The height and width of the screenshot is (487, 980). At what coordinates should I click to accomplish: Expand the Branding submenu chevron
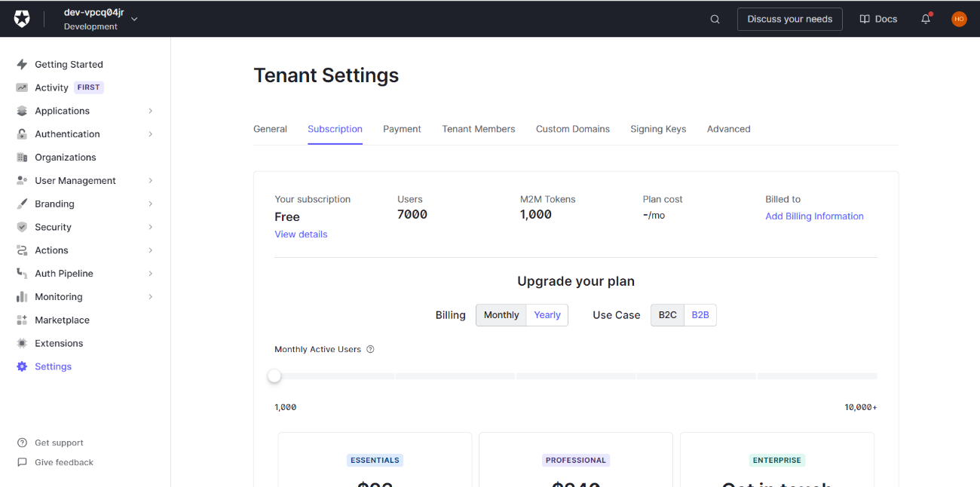(x=151, y=204)
